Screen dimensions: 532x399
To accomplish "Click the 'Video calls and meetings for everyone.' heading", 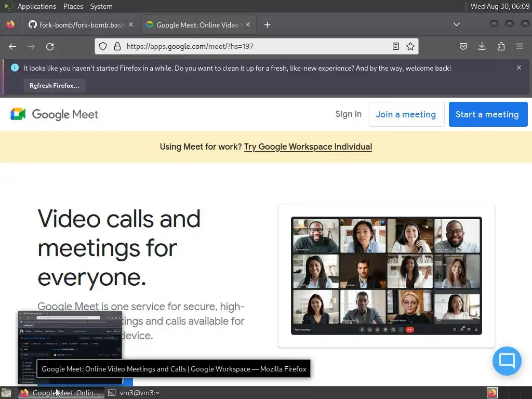I will coord(119,248).
